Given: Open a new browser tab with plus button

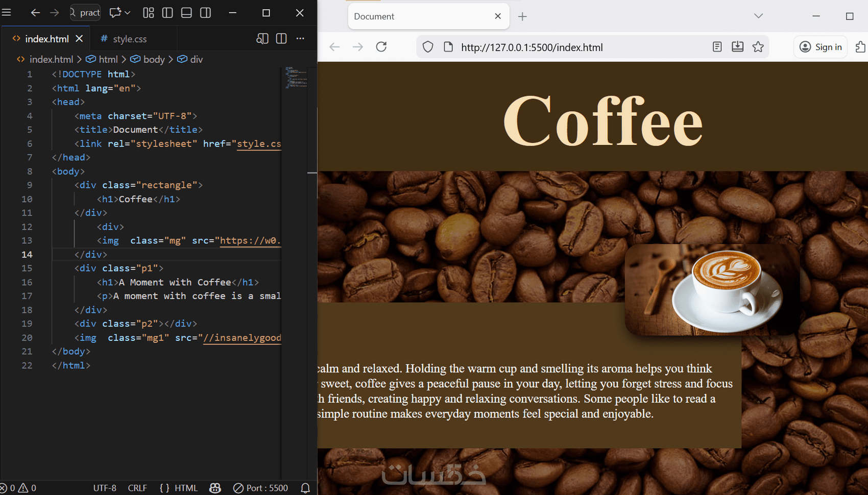Looking at the screenshot, I should pyautogui.click(x=522, y=16).
